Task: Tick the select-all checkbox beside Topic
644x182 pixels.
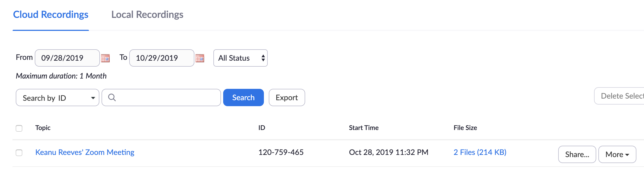Action: coord(19,128)
